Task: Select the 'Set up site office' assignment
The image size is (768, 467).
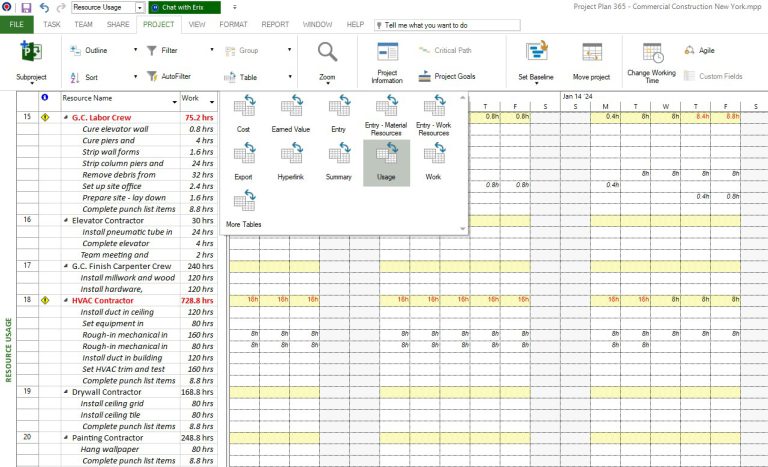Action: click(x=112, y=186)
